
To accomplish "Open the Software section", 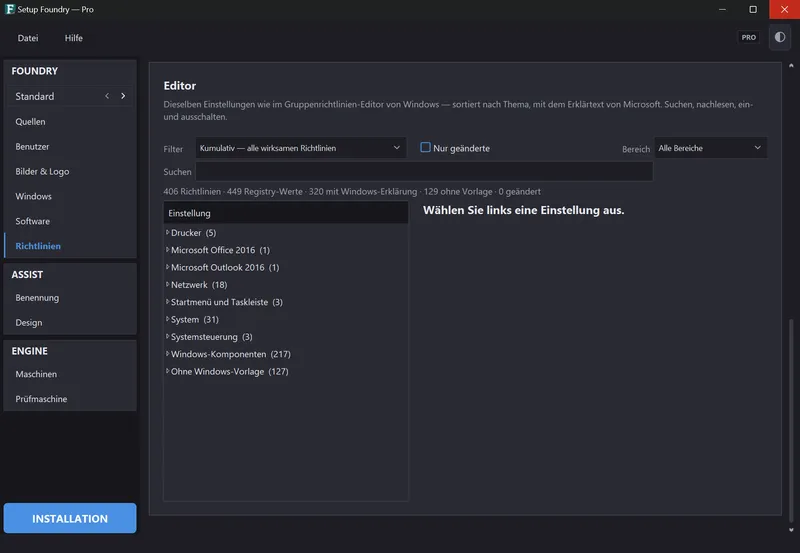I will (x=70, y=221).
